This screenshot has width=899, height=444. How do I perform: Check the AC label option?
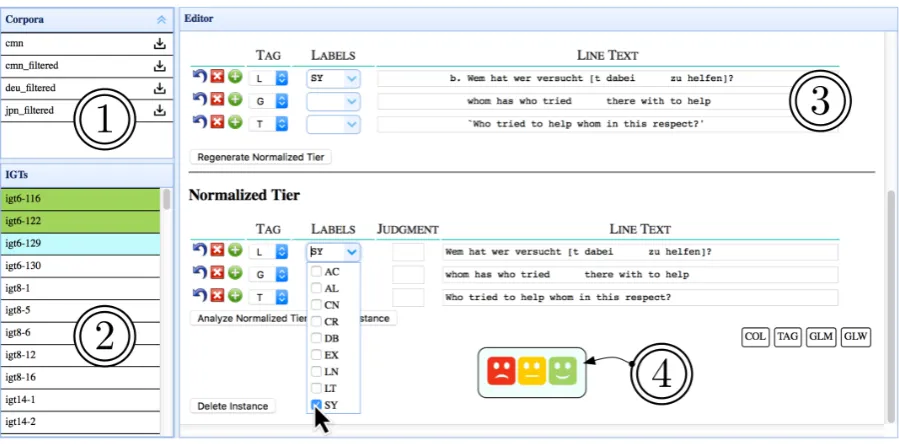(316, 271)
